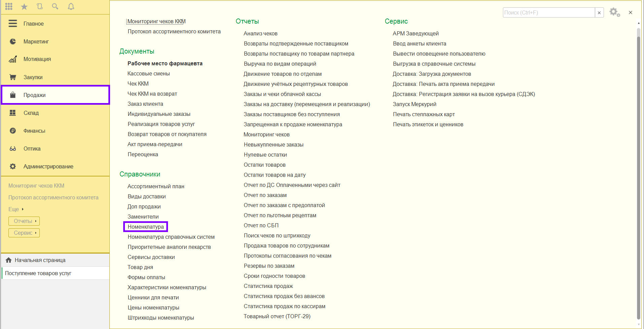Click the vertical scrollbar on right edge
Image resolution: width=644 pixels, height=329 pixels.
638,168
